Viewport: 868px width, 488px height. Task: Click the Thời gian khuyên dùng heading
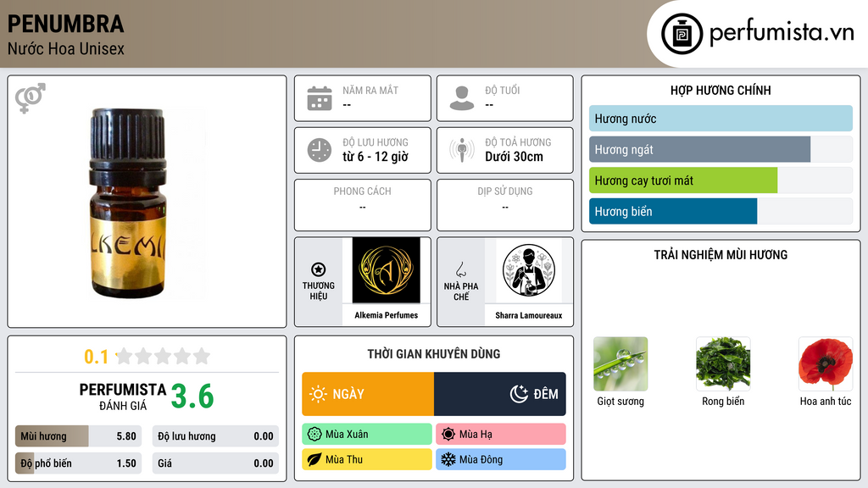point(434,354)
